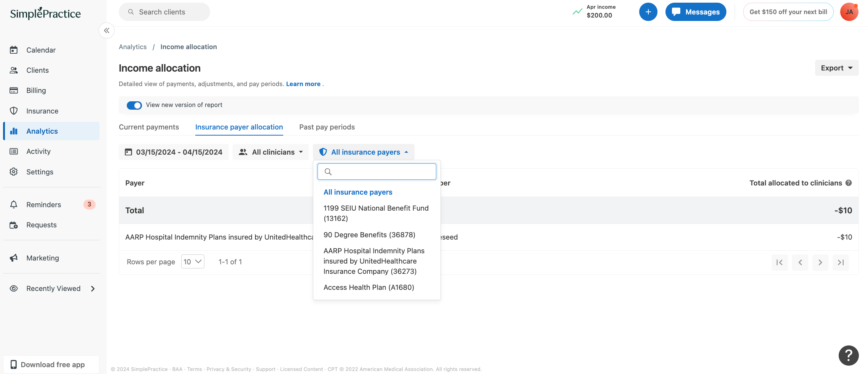The image size is (868, 374).
Task: Select AARP Hospital Indemnity Plans (36273) option
Action: (374, 261)
